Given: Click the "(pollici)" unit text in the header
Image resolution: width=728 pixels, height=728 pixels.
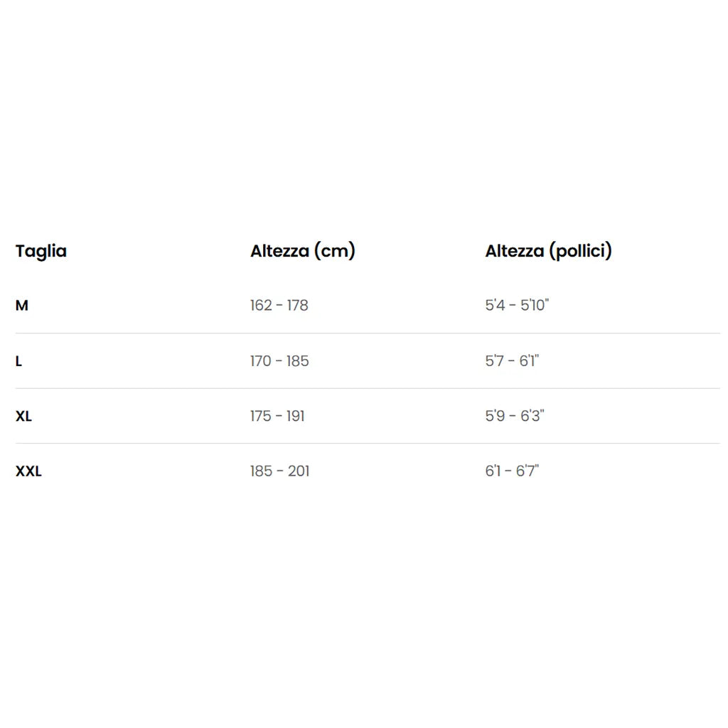Looking at the screenshot, I should pyautogui.click(x=580, y=251).
